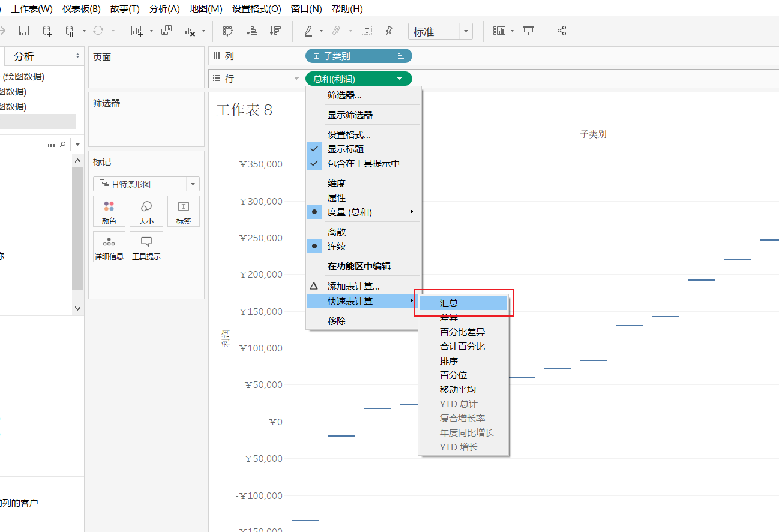This screenshot has width=779, height=532.
Task: Click the sort icon on 子类别 pill
Action: (x=401, y=56)
